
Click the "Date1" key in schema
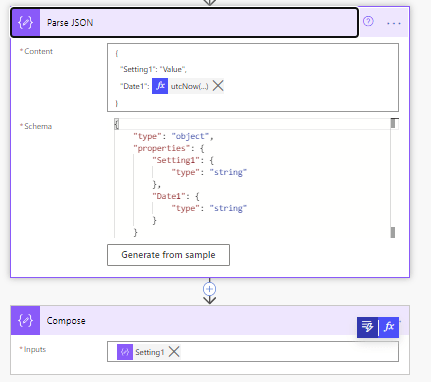[x=169, y=196]
